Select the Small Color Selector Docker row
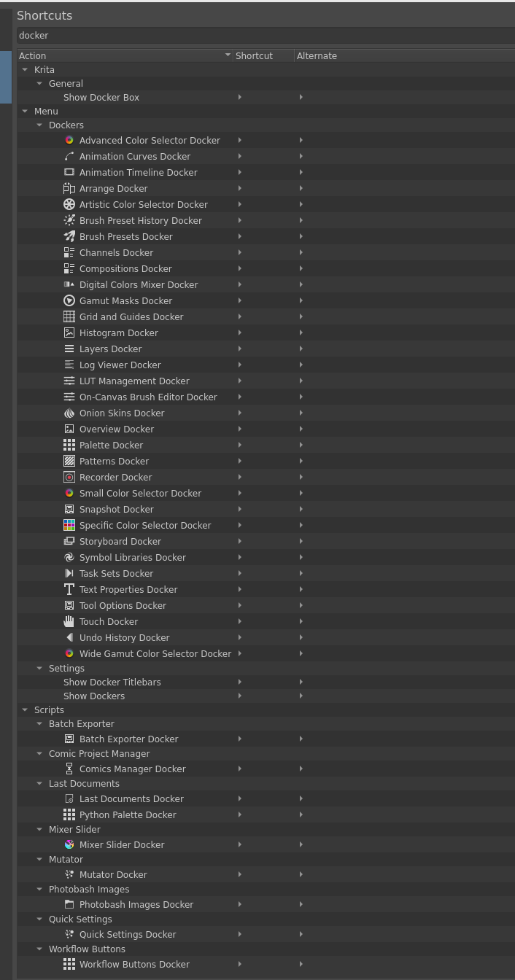 click(x=266, y=493)
